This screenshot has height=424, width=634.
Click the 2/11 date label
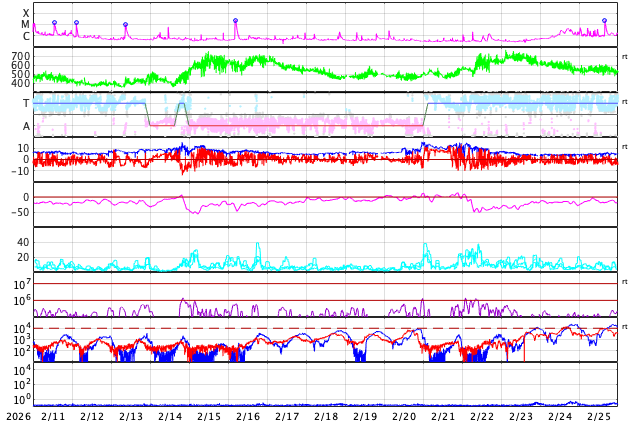tap(53, 416)
